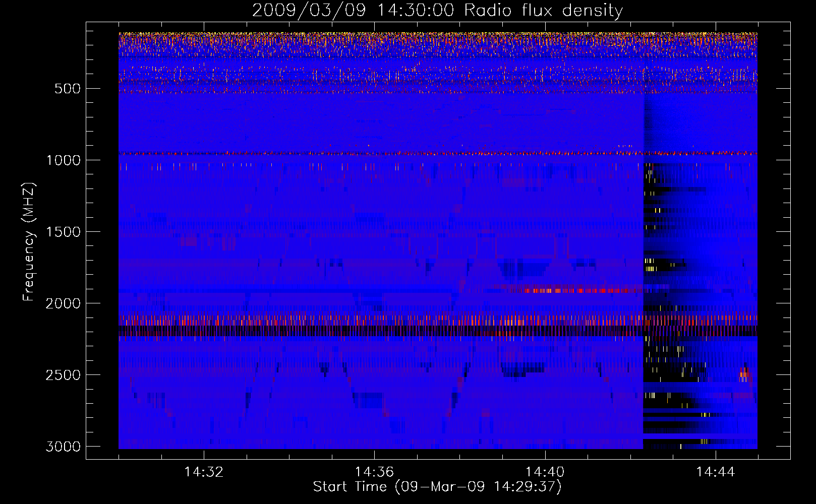Click the 2500 frequency tick label
816x504 pixels.
tap(63, 375)
